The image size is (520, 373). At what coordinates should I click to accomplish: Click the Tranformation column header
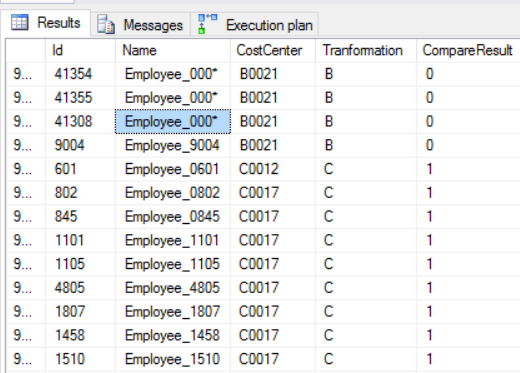click(366, 50)
